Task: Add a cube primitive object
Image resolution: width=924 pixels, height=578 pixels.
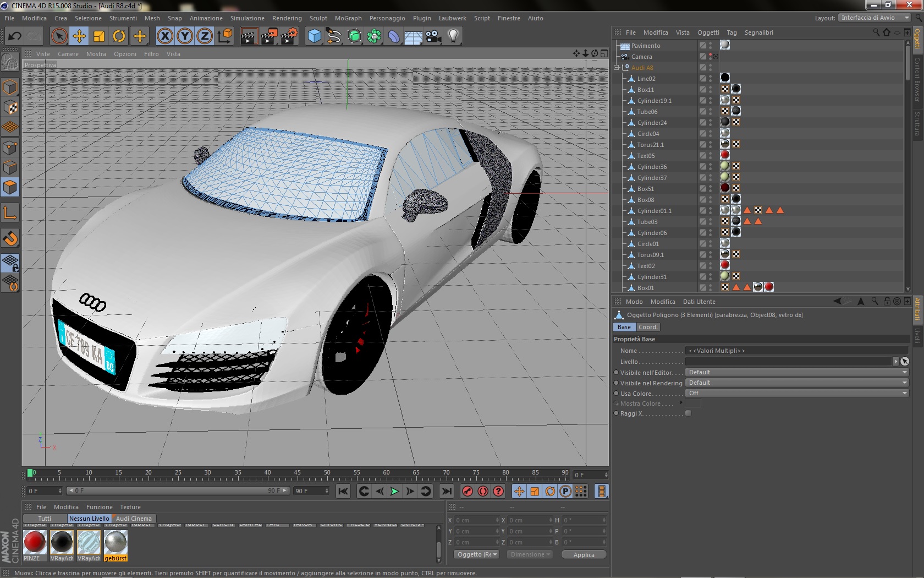Action: pyautogui.click(x=314, y=36)
